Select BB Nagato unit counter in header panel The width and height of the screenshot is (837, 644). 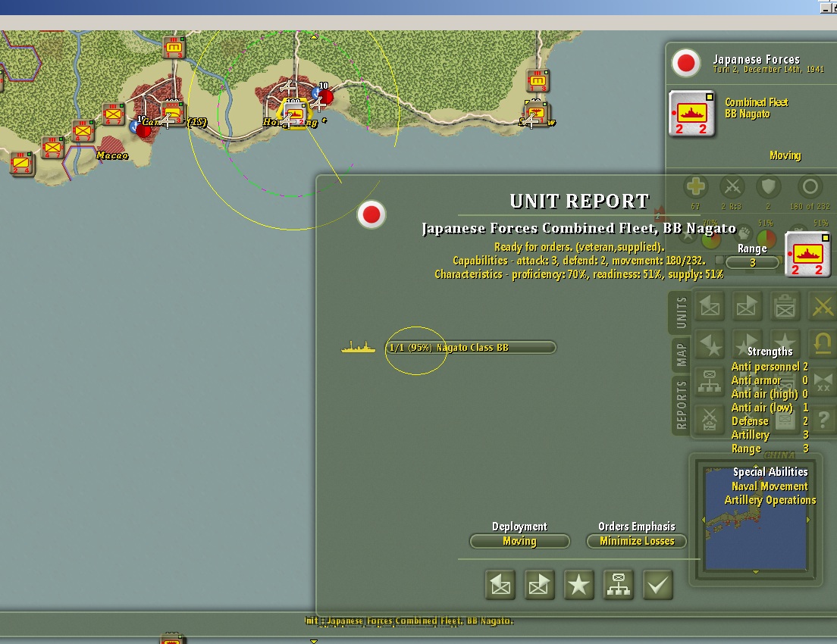click(x=691, y=114)
